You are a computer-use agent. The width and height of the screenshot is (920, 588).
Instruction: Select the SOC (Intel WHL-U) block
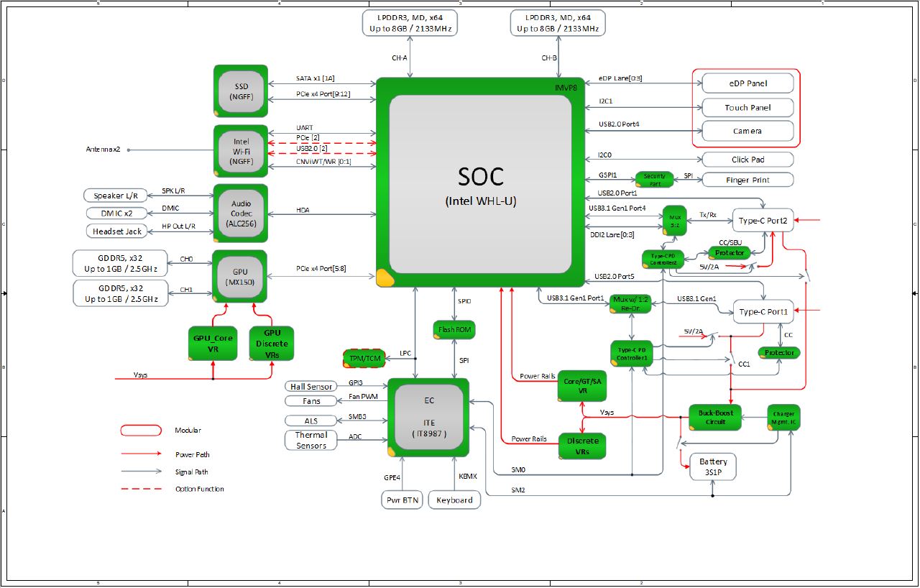pyautogui.click(x=480, y=183)
